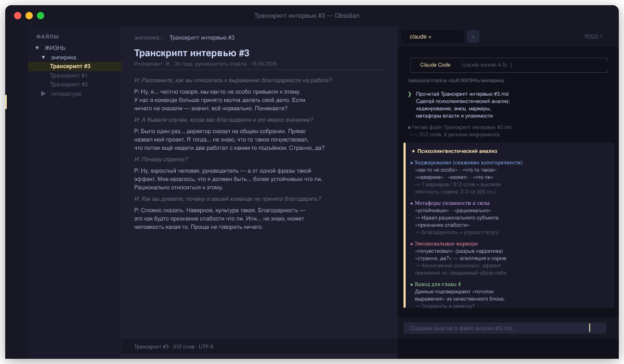Collapse the ЖИЗНЬ folder triangle
The width and height of the screenshot is (624, 364).
(x=37, y=48)
